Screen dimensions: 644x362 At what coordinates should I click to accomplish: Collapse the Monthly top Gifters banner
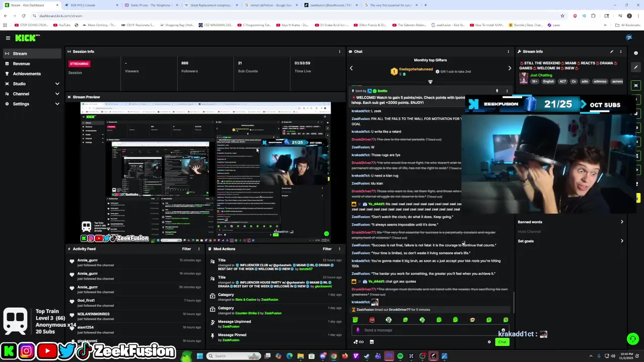click(x=430, y=81)
